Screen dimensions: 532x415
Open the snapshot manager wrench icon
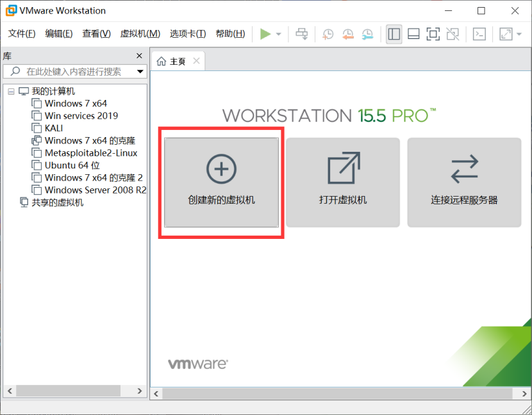point(367,34)
